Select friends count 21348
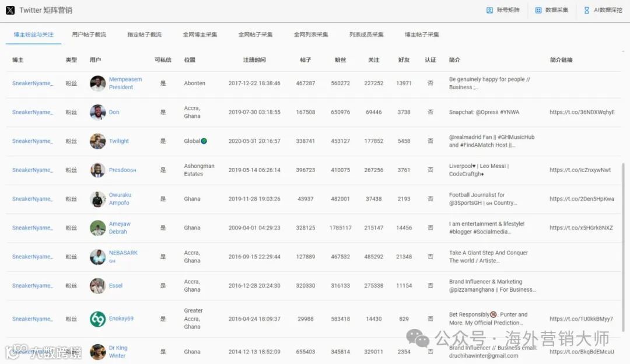 404,257
